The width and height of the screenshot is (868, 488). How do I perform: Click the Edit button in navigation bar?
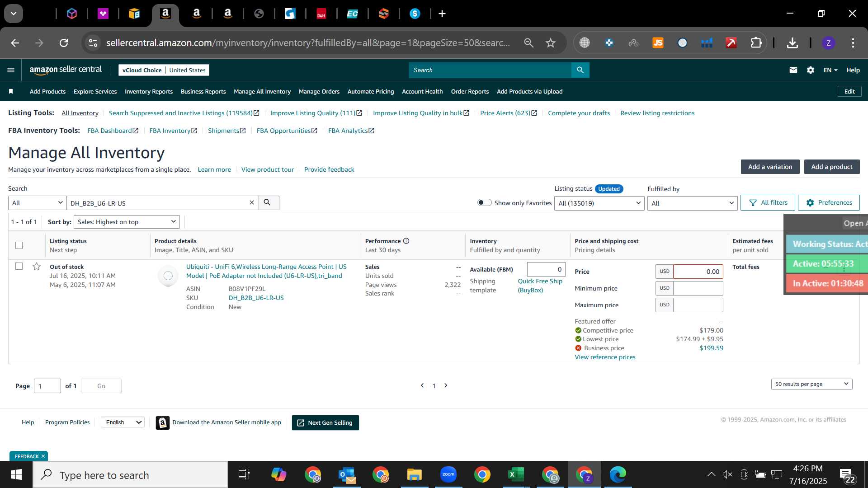pyautogui.click(x=849, y=91)
